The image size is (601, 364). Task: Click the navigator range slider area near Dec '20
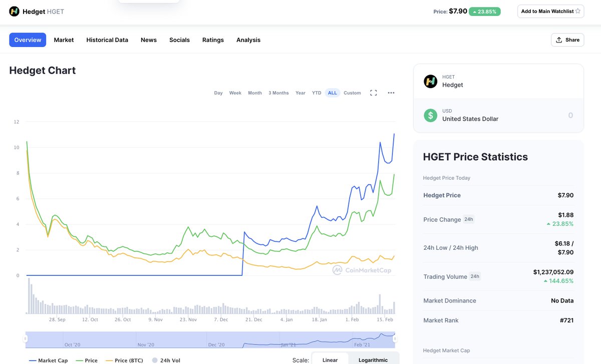pyautogui.click(x=216, y=344)
